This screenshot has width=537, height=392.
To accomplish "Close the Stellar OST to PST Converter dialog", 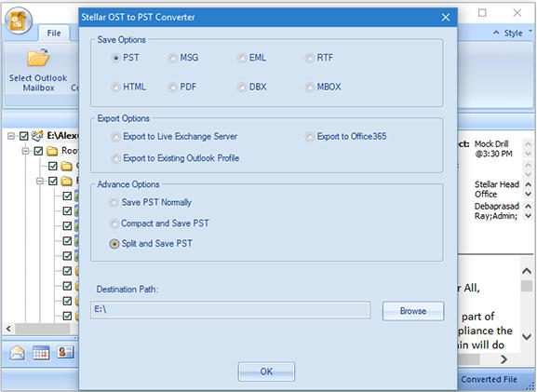I will click(446, 17).
